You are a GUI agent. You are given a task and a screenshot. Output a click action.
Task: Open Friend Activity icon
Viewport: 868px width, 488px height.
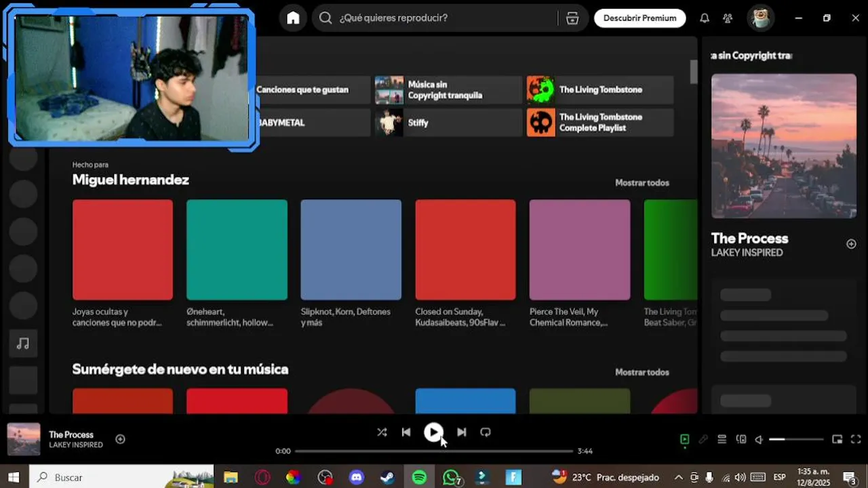728,18
